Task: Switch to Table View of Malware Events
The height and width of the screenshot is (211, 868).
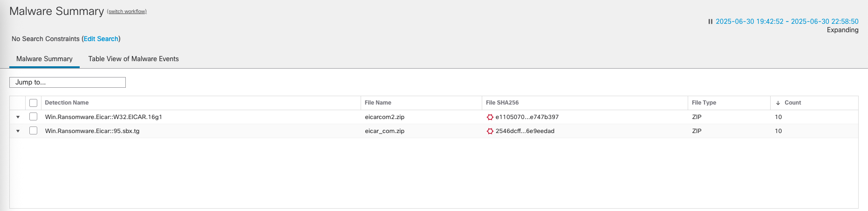Action: pyautogui.click(x=133, y=59)
